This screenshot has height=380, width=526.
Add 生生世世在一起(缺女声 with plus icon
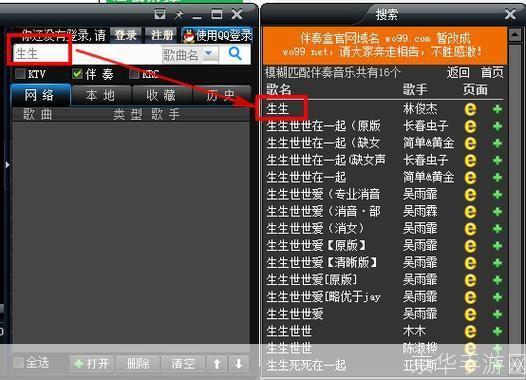497,160
